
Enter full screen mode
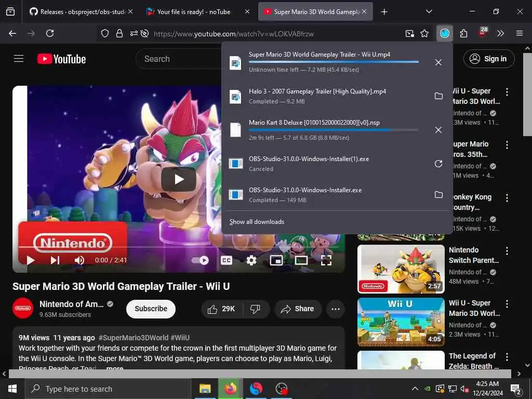(x=326, y=260)
